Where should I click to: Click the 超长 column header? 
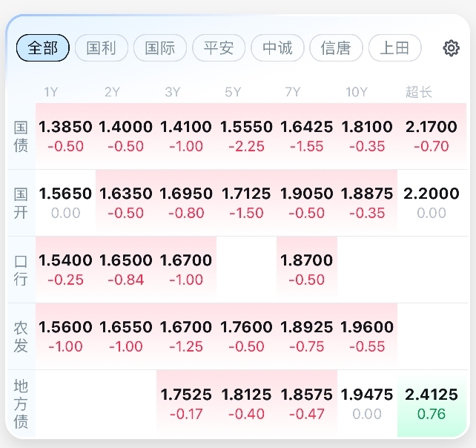tap(419, 92)
